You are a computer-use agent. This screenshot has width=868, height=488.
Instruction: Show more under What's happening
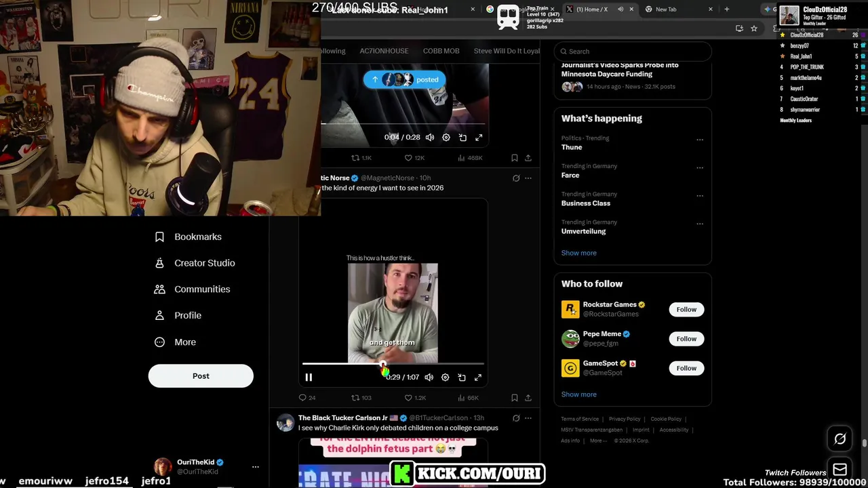(x=579, y=253)
